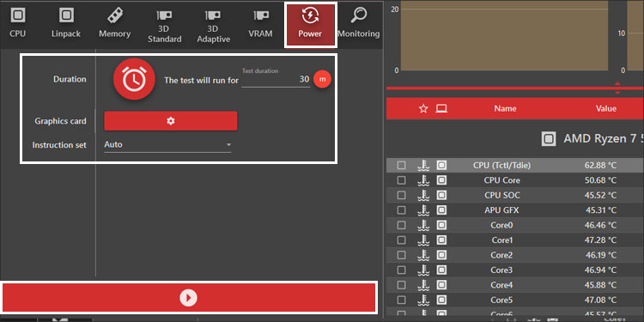Click chip icon in Core1 row
The image size is (644, 322).
[x=441, y=240]
